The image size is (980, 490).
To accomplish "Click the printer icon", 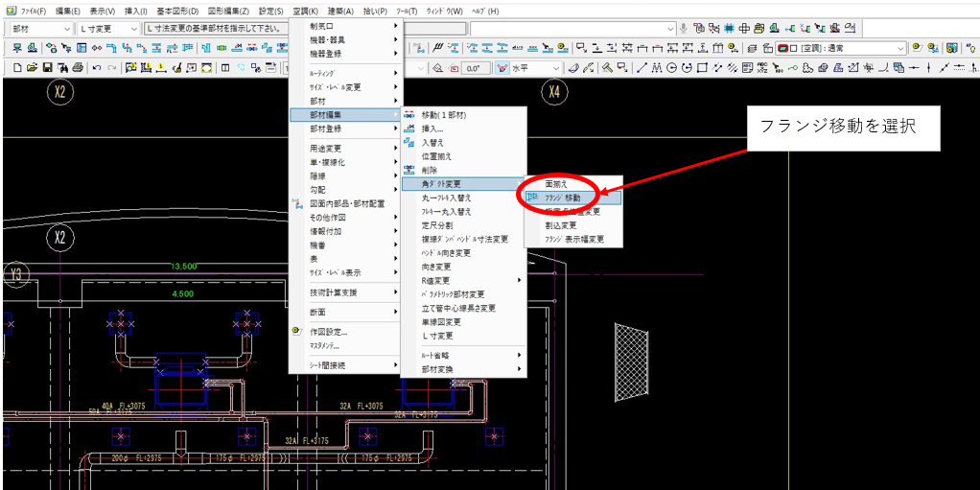I will click(78, 67).
